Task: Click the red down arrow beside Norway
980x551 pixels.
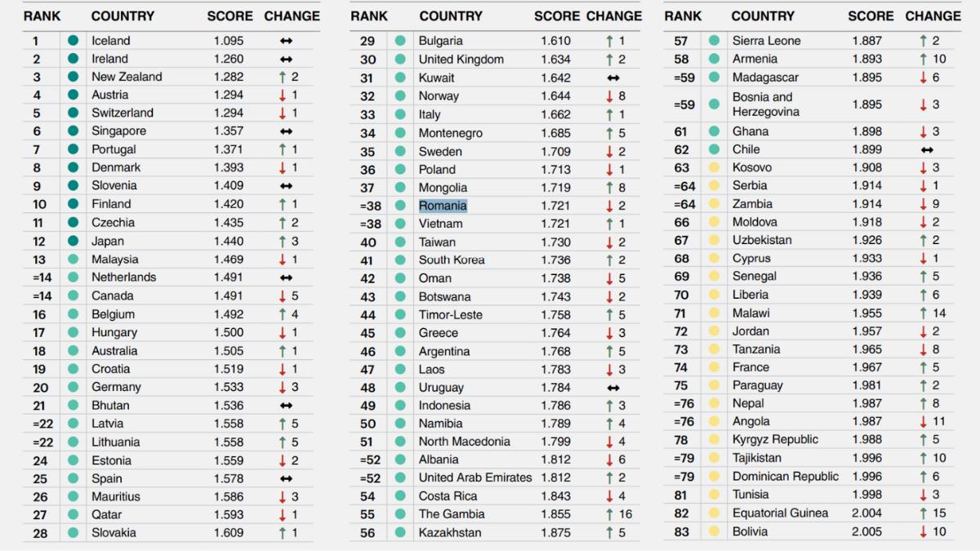Action: pyautogui.click(x=609, y=96)
